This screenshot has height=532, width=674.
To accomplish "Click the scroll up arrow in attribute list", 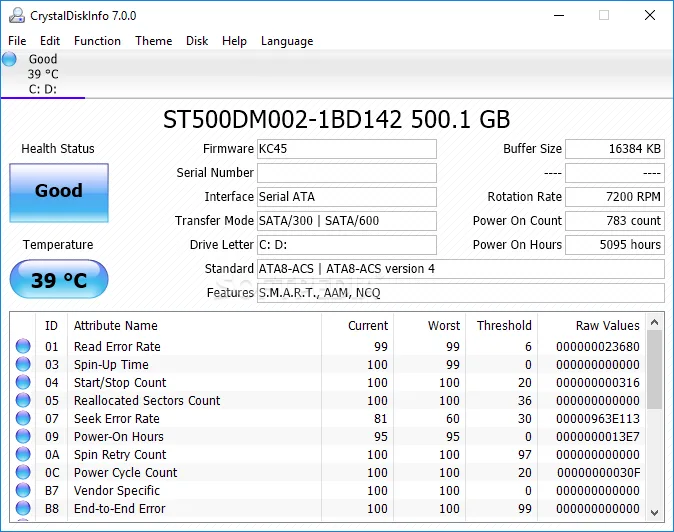I will tap(655, 322).
